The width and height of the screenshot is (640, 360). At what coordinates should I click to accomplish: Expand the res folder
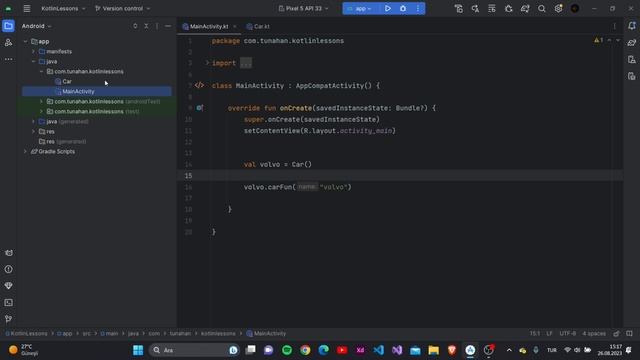(x=33, y=131)
